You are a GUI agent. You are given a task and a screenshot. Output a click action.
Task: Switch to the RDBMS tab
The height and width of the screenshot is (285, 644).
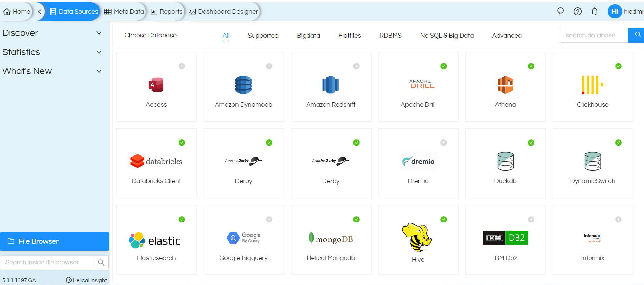[x=390, y=36]
